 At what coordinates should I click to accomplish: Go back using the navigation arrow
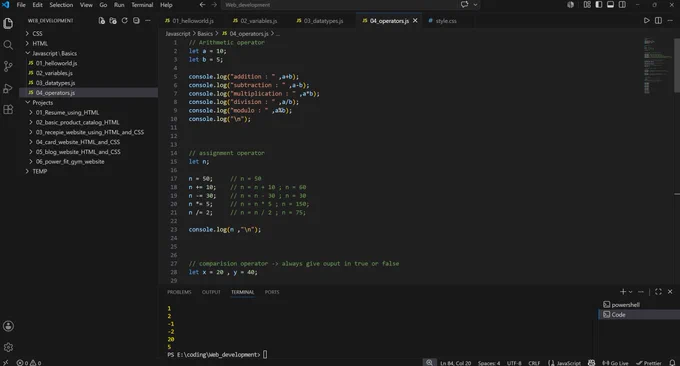202,5
